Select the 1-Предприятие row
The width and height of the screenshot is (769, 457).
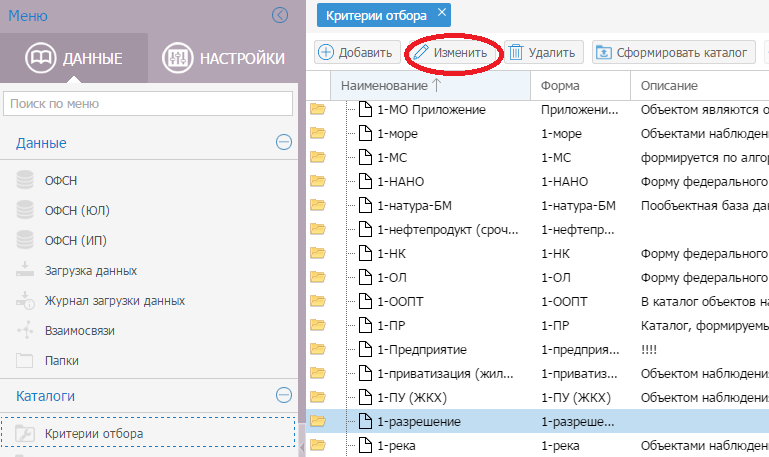tap(538, 350)
